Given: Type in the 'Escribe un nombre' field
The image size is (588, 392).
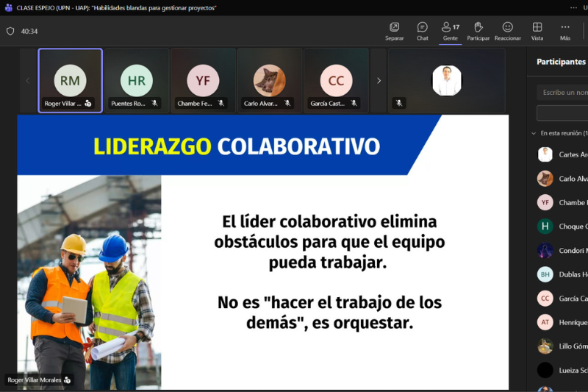Looking at the screenshot, I should click(564, 93).
